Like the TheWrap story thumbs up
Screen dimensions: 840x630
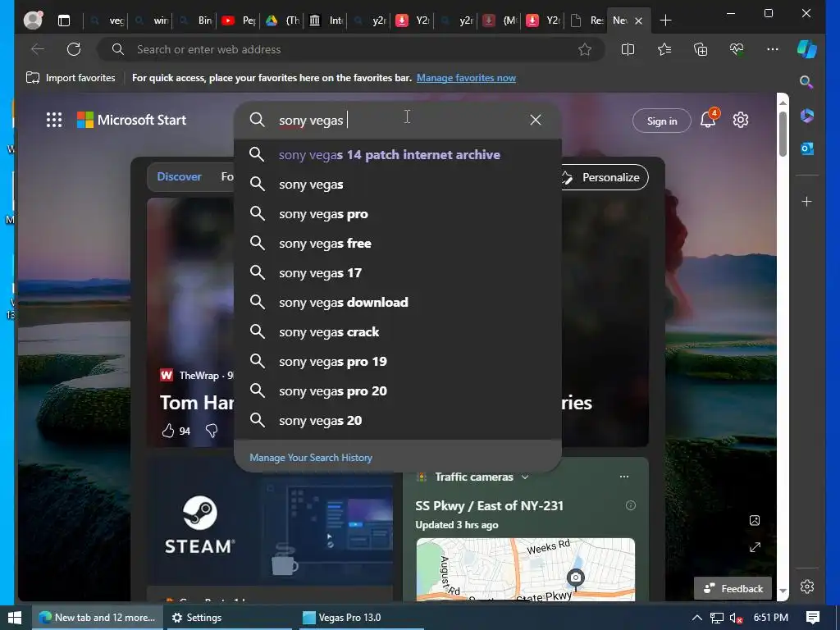168,431
